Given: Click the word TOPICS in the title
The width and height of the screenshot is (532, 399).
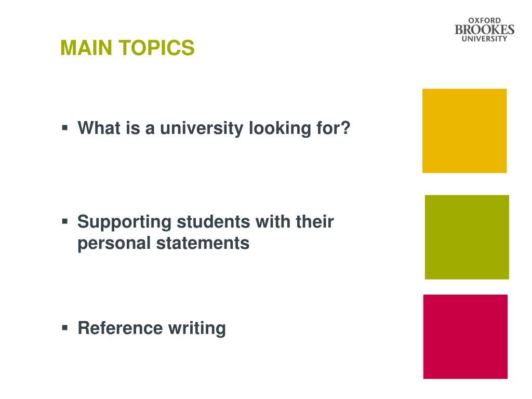Looking at the screenshot, I should point(157,47).
